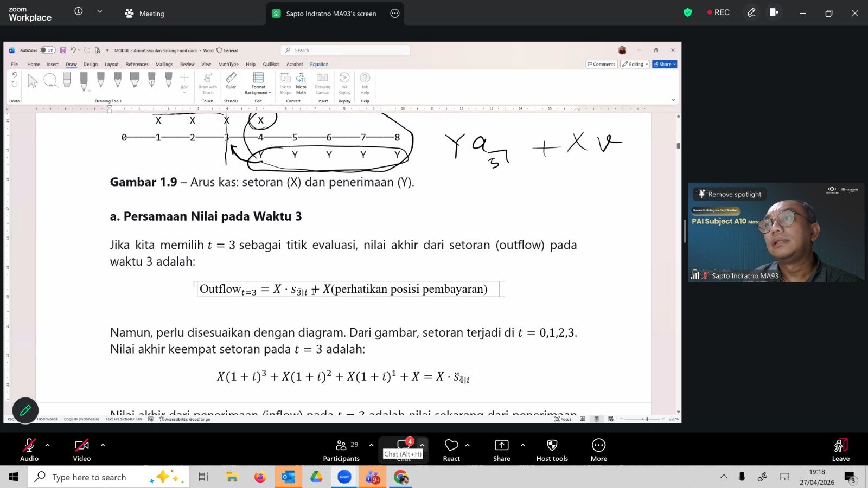Toggle the AutoSave switch in Word
Viewport: 868px width, 488px height.
click(48, 50)
